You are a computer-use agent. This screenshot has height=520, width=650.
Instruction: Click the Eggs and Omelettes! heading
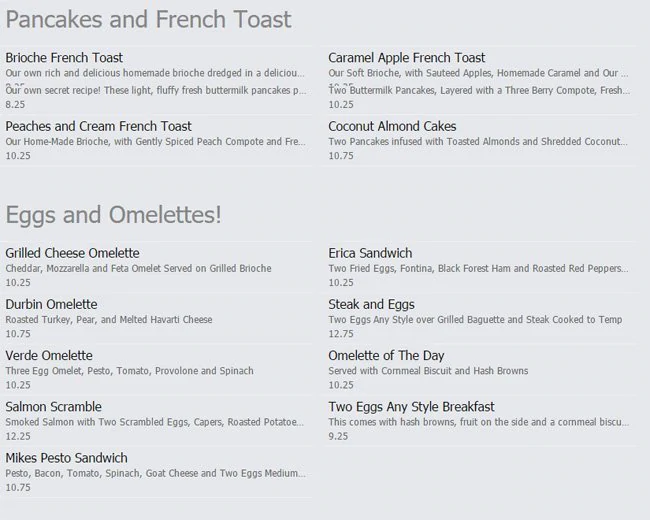[113, 214]
